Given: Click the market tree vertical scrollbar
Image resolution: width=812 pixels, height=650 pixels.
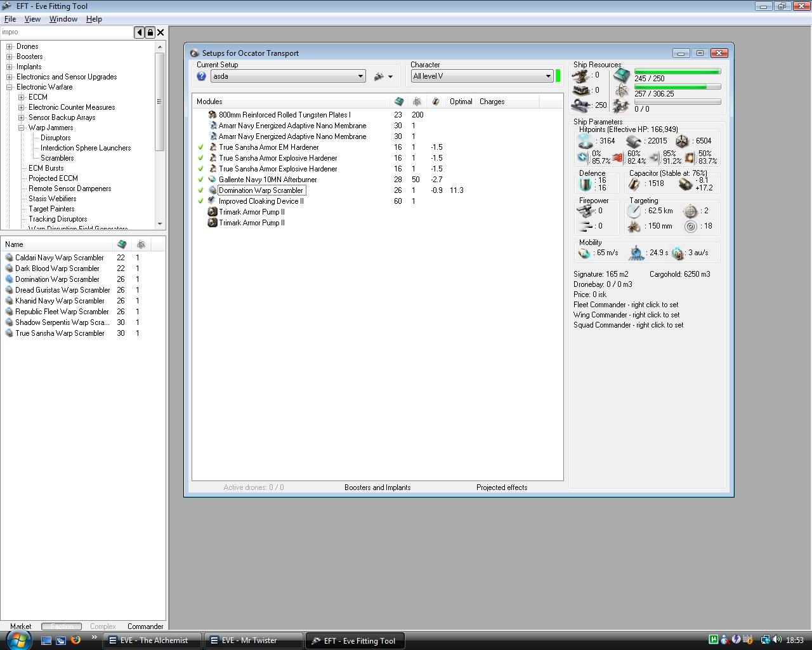Looking at the screenshot, I should point(159,135).
